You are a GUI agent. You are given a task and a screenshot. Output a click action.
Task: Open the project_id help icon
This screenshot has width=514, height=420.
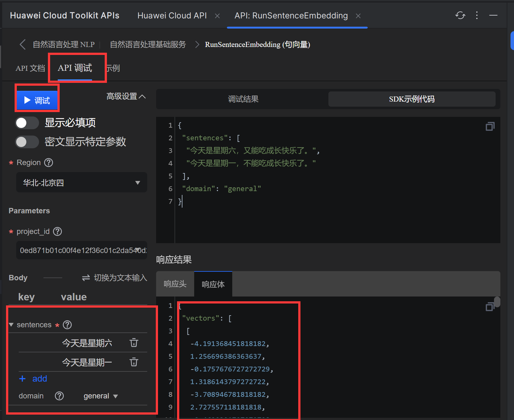[57, 231]
